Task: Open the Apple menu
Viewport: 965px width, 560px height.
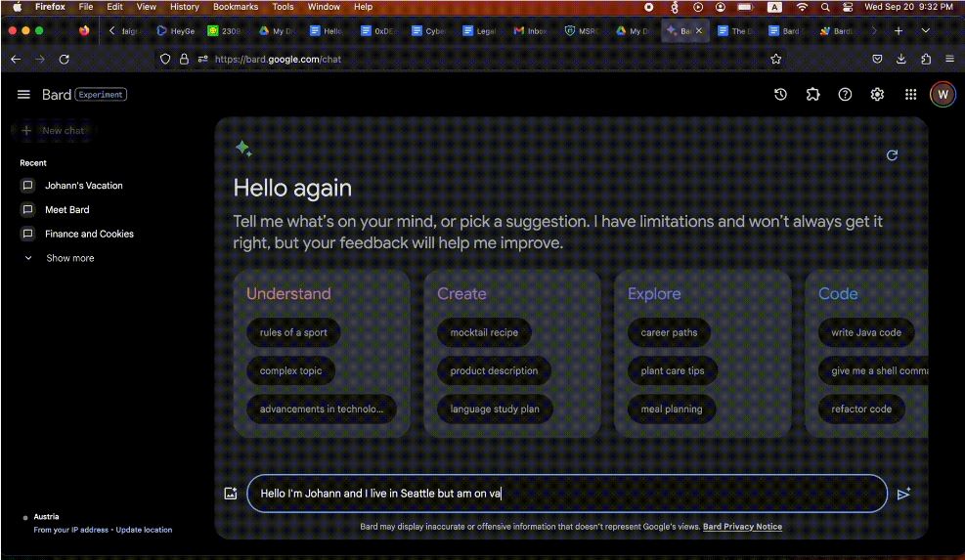Action: (18, 7)
